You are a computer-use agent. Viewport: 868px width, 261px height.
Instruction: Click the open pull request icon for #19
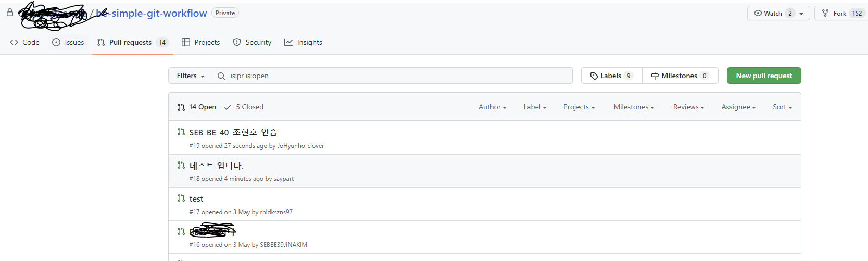(x=181, y=132)
